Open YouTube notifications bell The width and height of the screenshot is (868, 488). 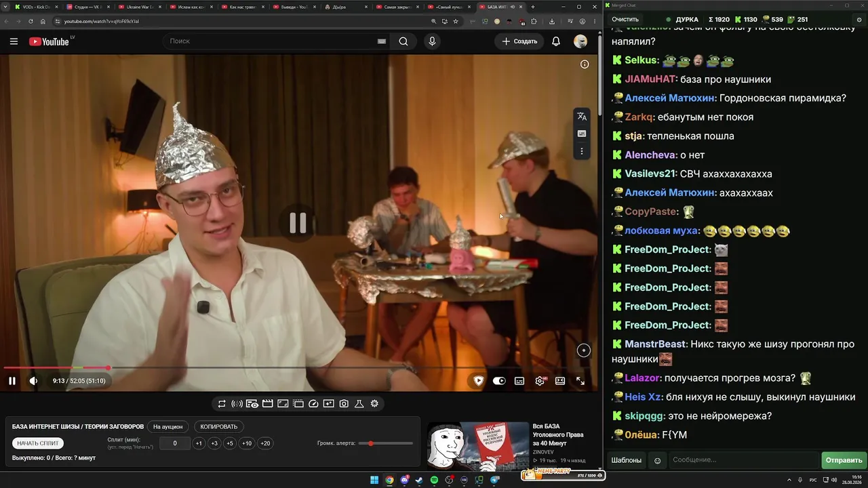tap(556, 41)
